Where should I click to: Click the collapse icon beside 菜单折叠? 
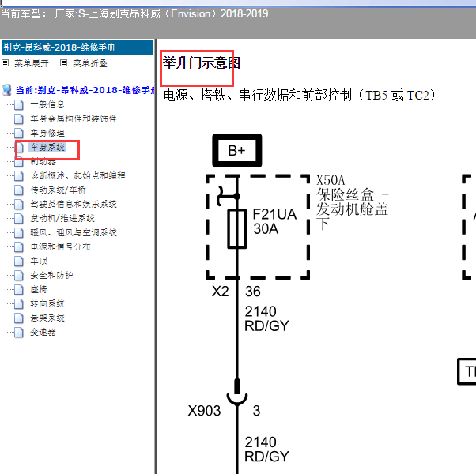coord(63,63)
